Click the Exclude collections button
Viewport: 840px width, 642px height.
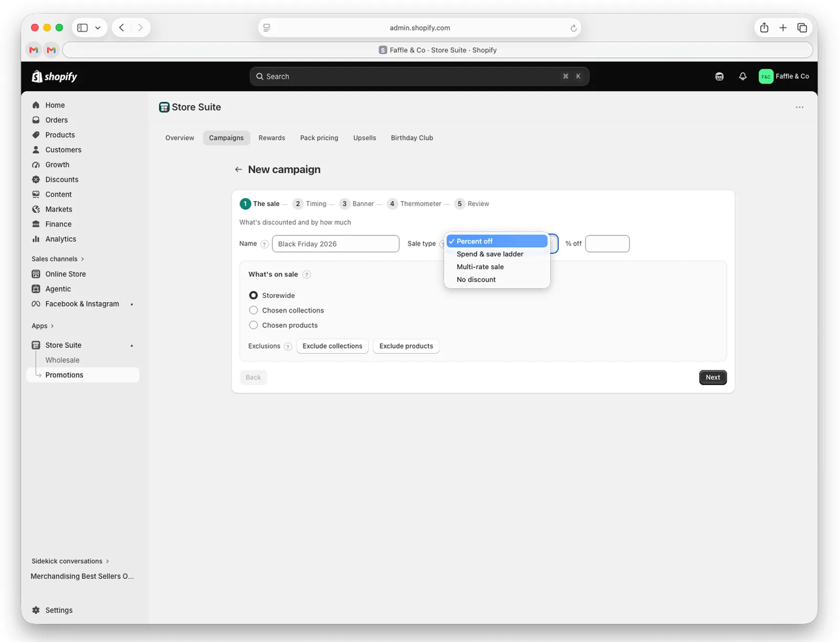332,346
